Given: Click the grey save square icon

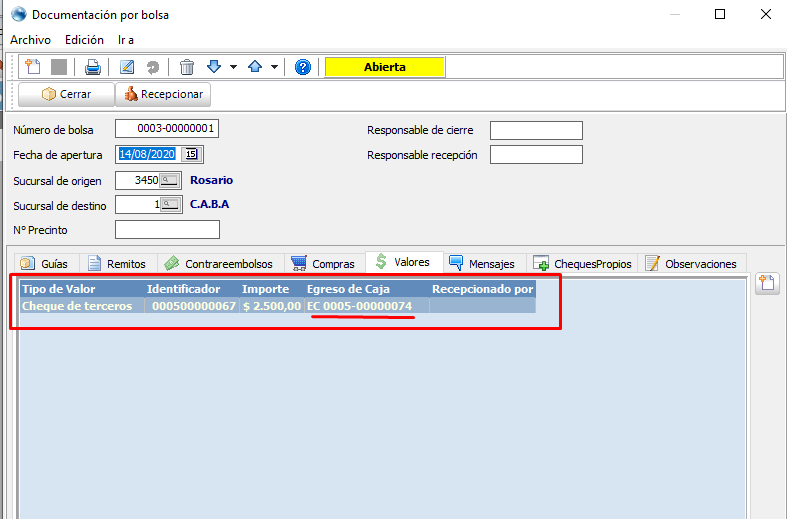Looking at the screenshot, I should [59, 67].
